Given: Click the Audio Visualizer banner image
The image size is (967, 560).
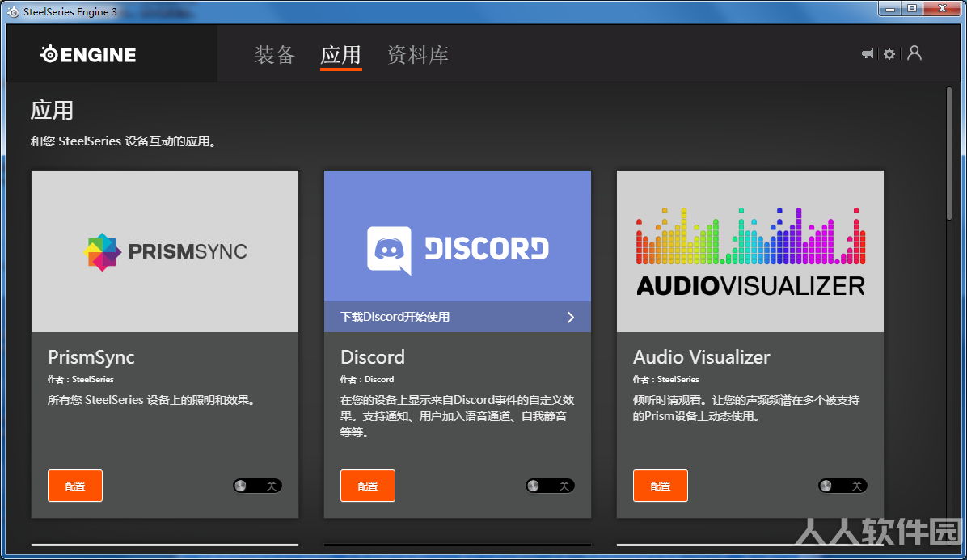Looking at the screenshot, I should click(750, 251).
